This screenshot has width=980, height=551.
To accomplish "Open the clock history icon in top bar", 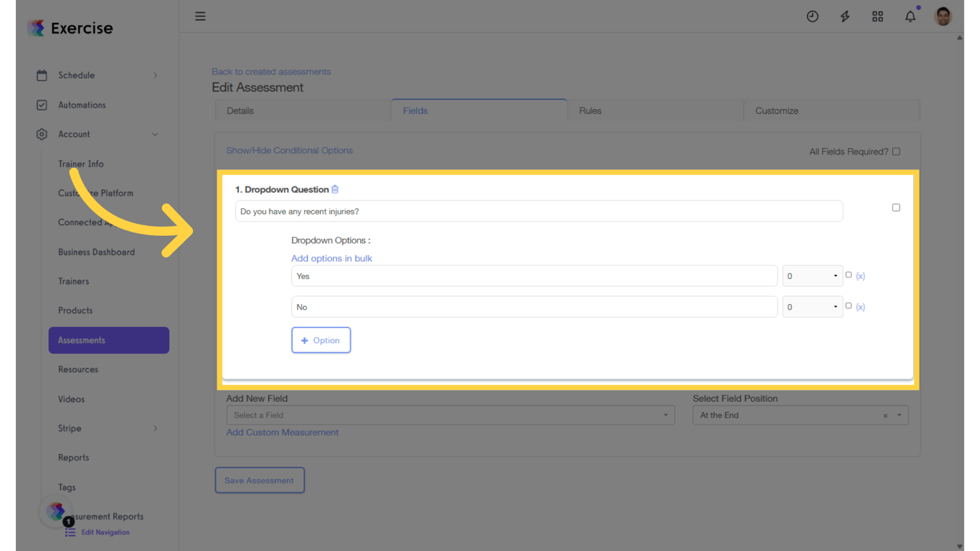I will coord(812,16).
